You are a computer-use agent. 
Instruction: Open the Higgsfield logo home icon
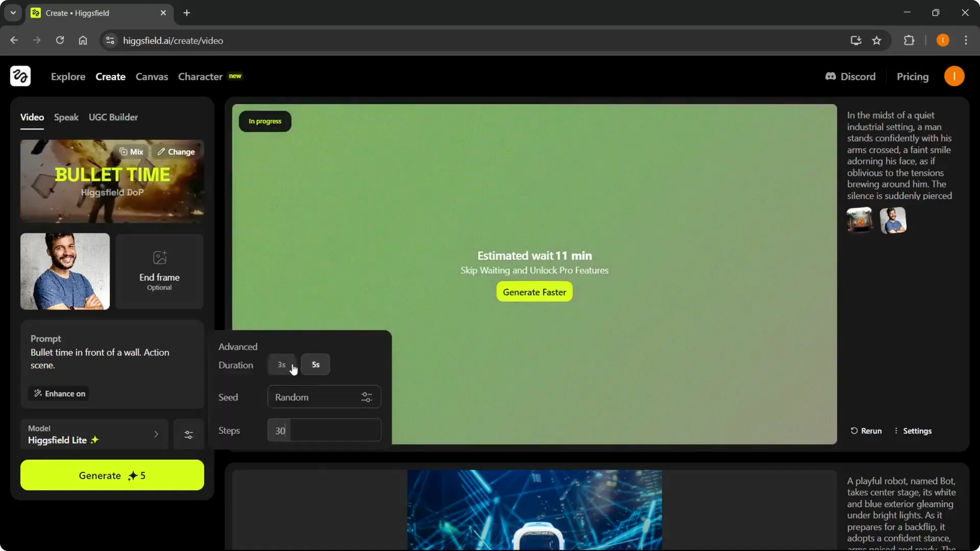[x=20, y=76]
